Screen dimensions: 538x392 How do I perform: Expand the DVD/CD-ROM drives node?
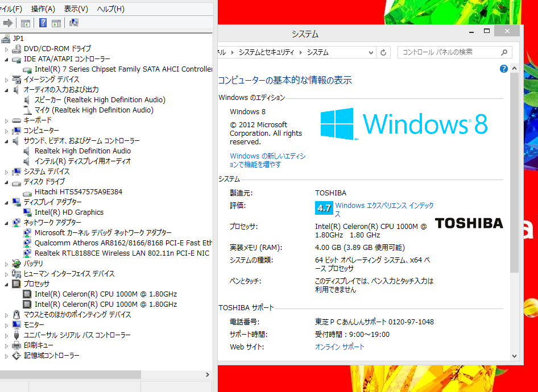coord(6,49)
